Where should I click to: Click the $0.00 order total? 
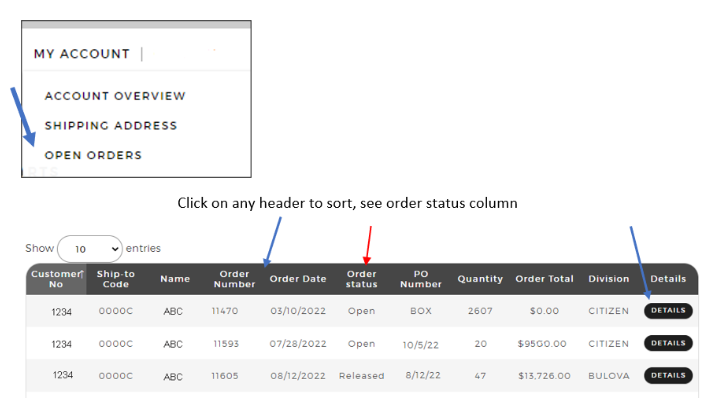coord(544,311)
